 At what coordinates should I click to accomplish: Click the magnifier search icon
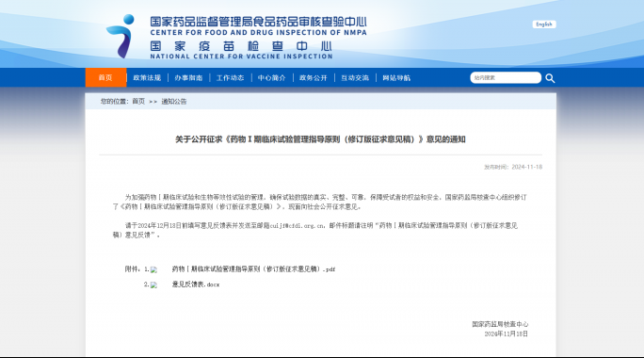550,78
